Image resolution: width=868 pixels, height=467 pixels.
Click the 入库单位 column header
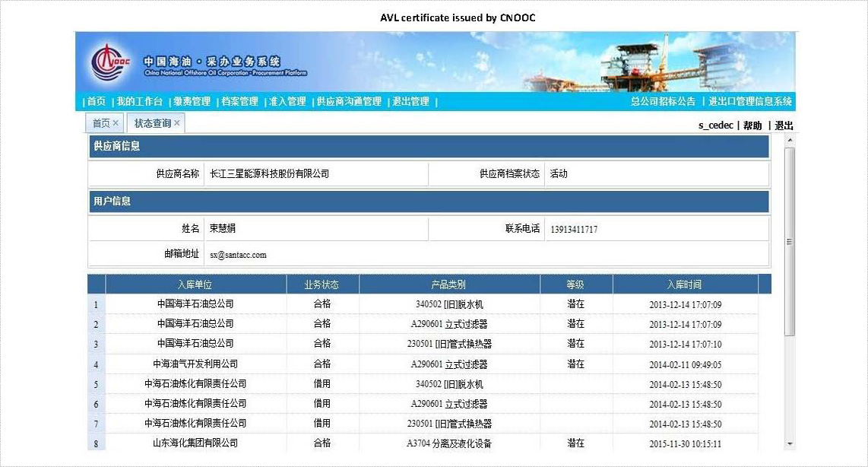(195, 284)
